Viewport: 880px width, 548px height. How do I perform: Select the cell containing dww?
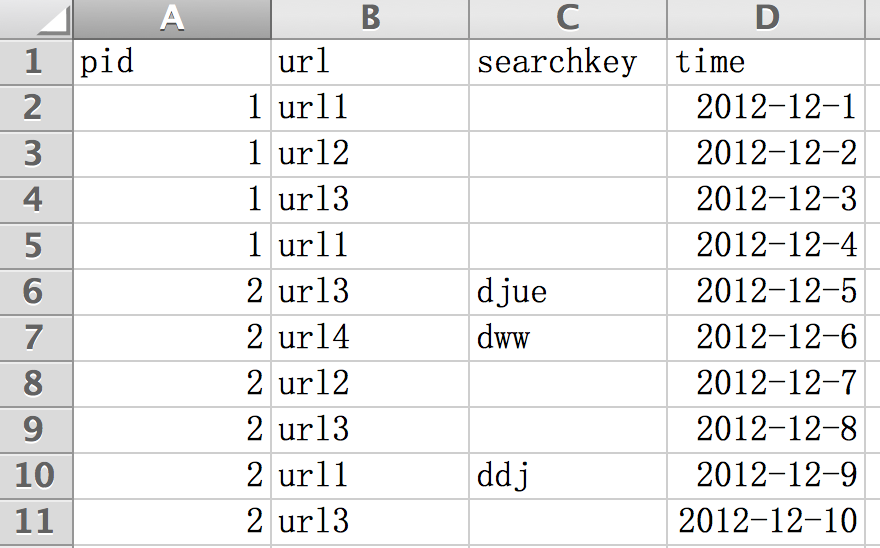coord(568,338)
